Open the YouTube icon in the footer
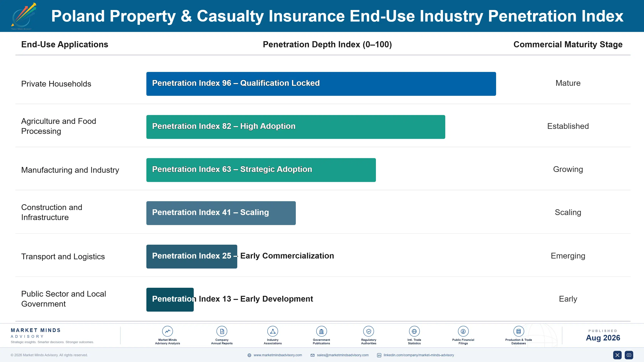 click(x=629, y=355)
